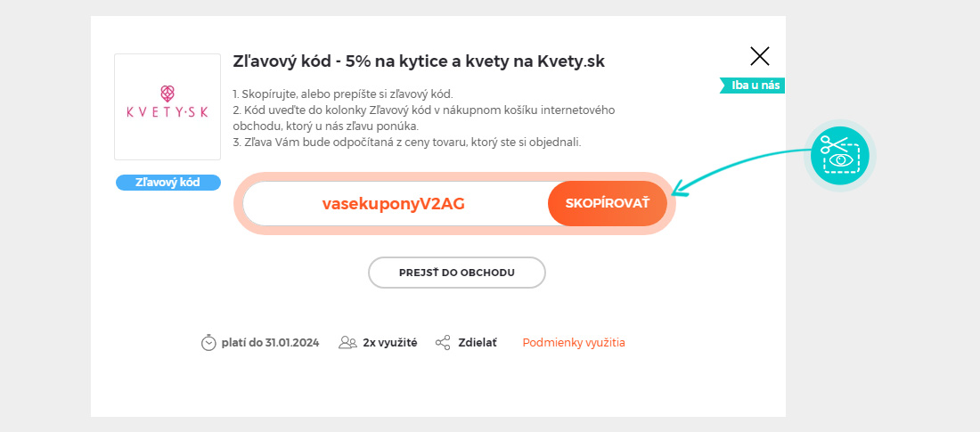This screenshot has height=432, width=980.
Task: Close the coupon popup with the X
Action: (x=759, y=56)
